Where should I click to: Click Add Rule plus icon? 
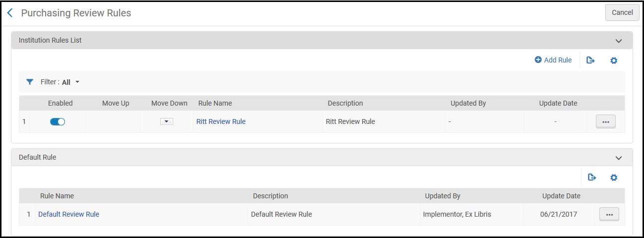538,60
